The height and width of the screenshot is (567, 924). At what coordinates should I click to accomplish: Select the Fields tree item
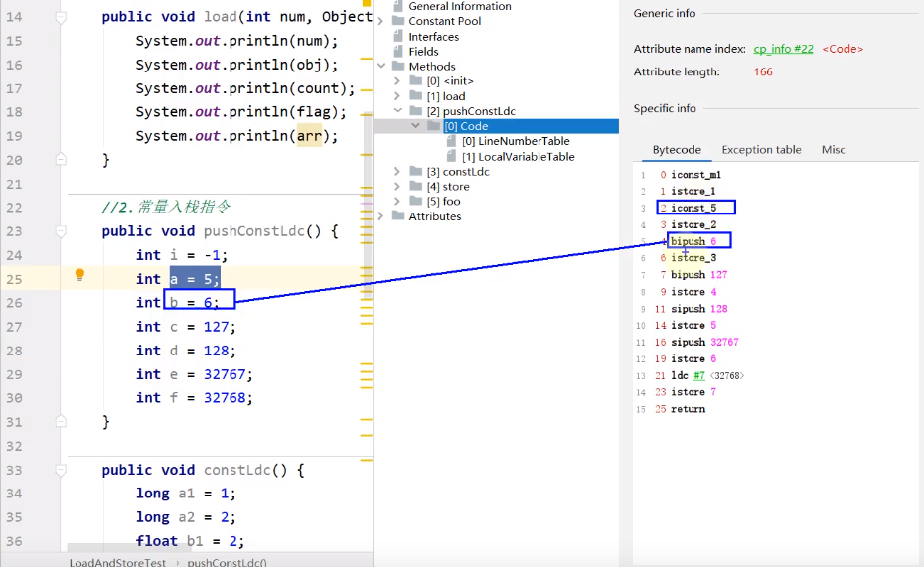(423, 52)
